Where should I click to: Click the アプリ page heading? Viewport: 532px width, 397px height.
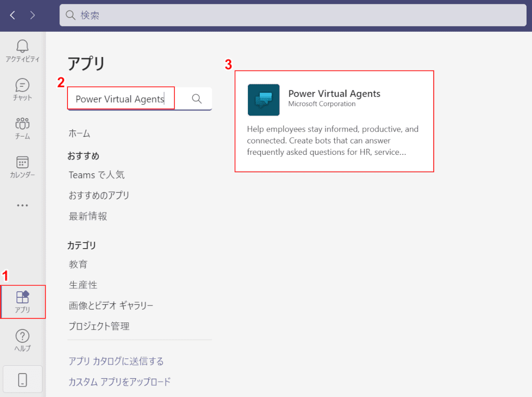click(x=86, y=64)
